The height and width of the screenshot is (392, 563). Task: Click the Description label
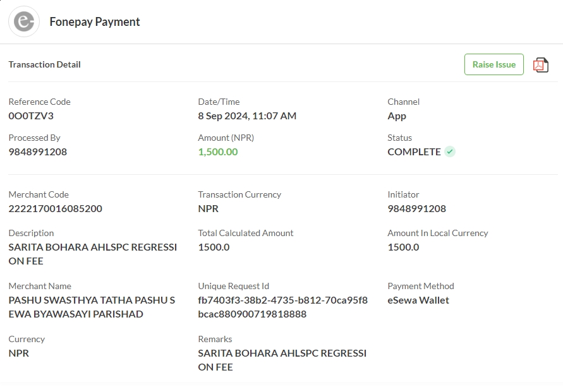[x=31, y=233]
